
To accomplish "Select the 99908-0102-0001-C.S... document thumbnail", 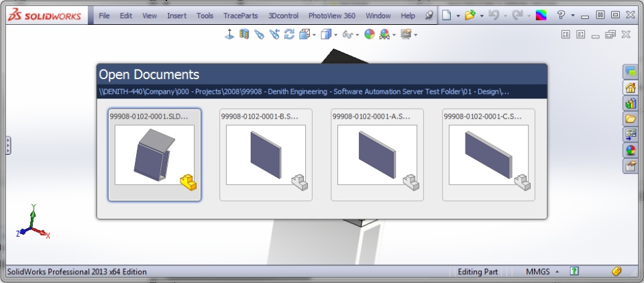I will 488,155.
